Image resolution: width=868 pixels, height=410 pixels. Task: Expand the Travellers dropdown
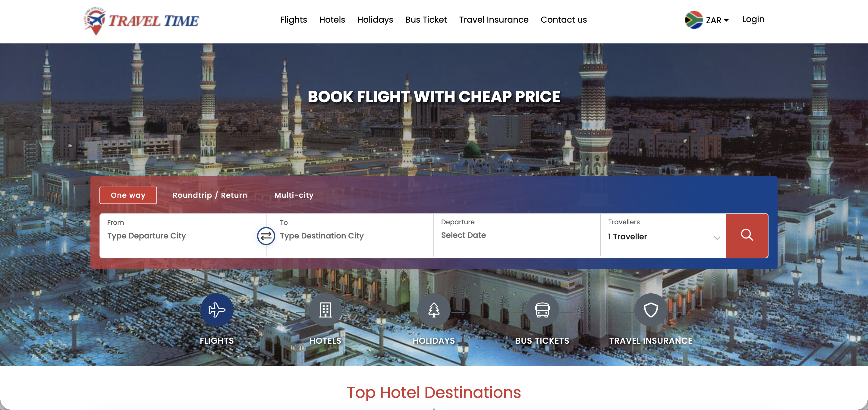pyautogui.click(x=663, y=235)
